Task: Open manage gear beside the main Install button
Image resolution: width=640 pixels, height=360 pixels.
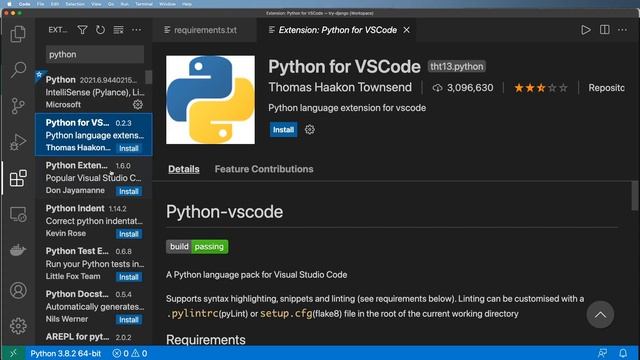Action: tap(310, 130)
